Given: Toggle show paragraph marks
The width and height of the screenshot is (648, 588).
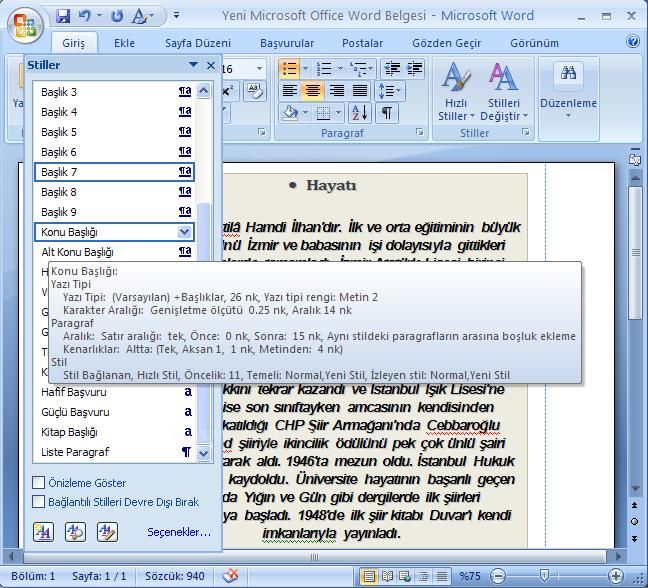Looking at the screenshot, I should click(387, 112).
